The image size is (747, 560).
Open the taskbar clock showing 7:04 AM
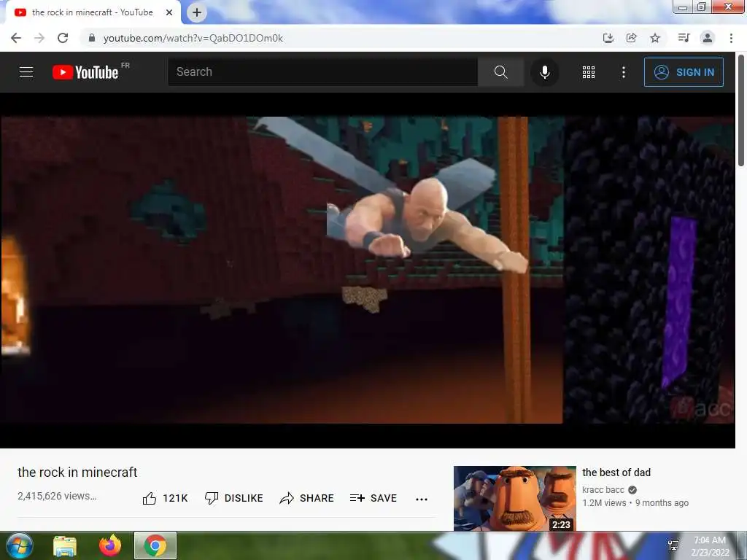[710, 546]
